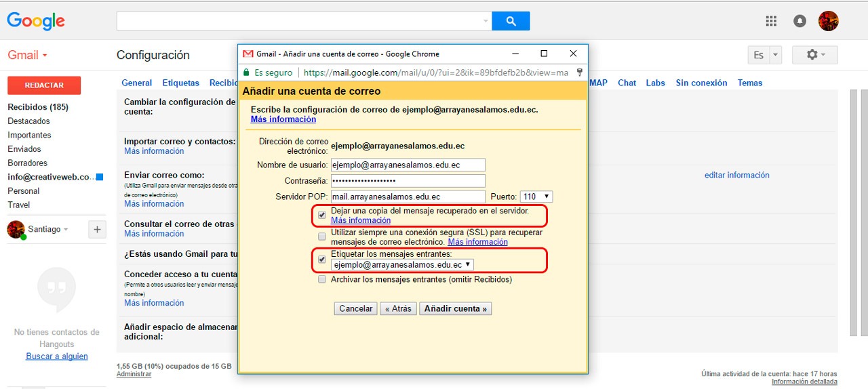Click the « Atrás button
The height and width of the screenshot is (389, 868).
[399, 308]
